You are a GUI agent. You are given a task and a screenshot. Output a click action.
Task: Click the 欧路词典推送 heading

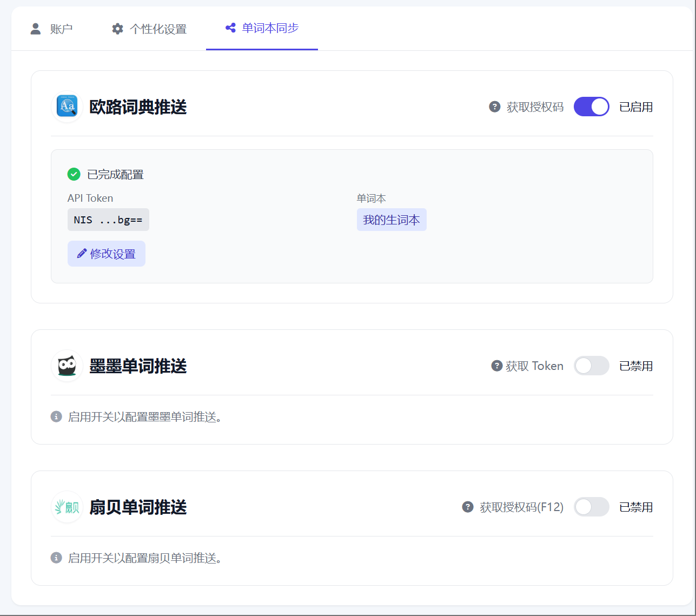click(138, 107)
